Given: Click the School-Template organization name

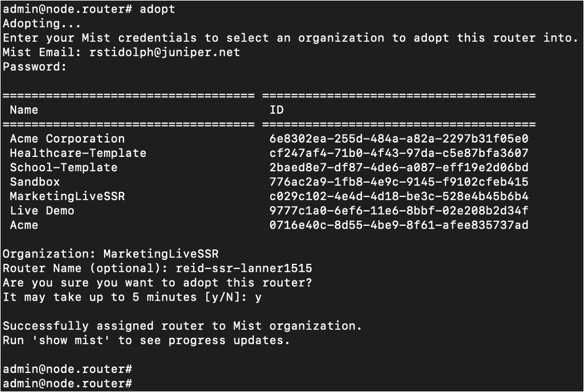Looking at the screenshot, I should click(64, 167).
